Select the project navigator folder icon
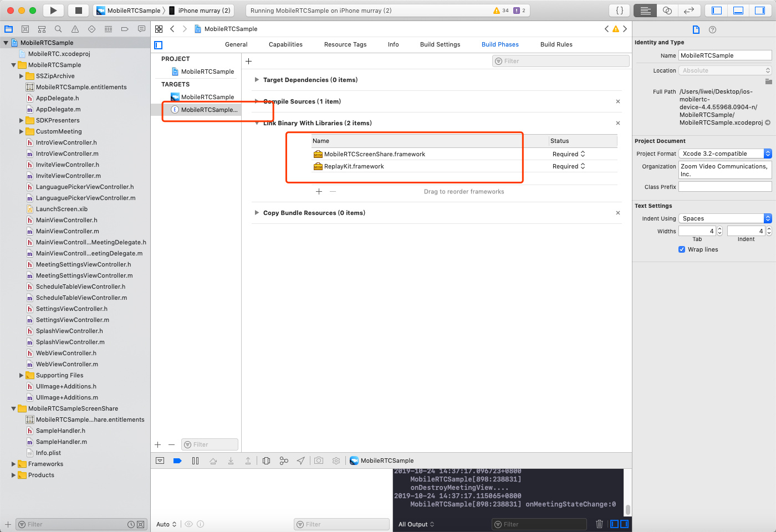The width and height of the screenshot is (776, 532). pos(8,29)
